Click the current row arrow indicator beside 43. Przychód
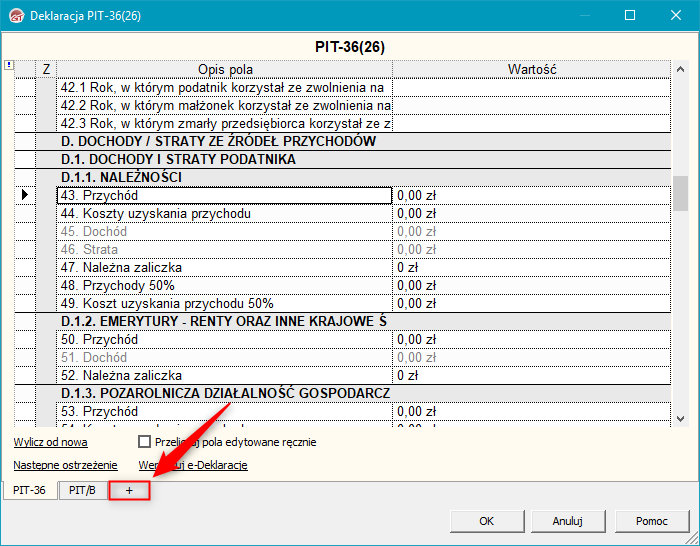The width and height of the screenshot is (700, 546). (x=25, y=195)
